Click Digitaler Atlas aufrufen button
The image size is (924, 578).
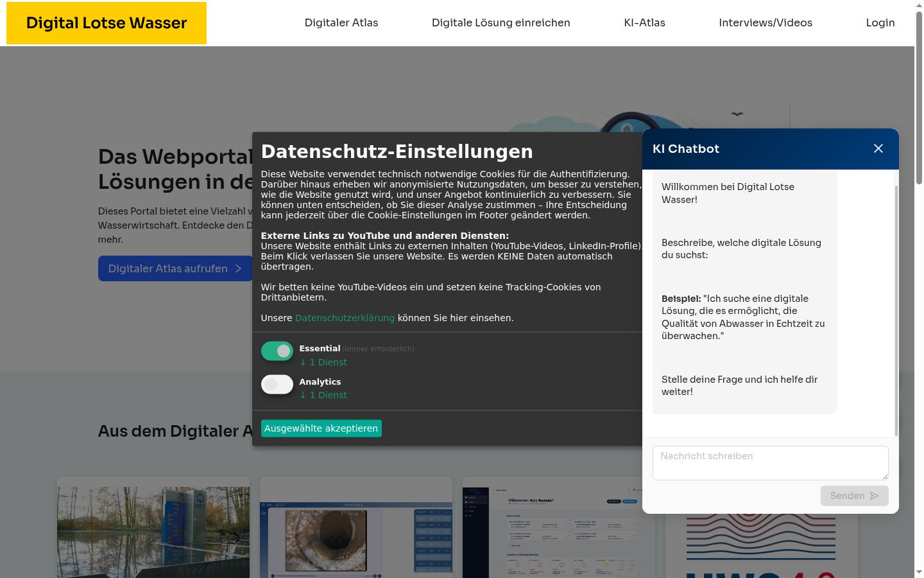(175, 268)
